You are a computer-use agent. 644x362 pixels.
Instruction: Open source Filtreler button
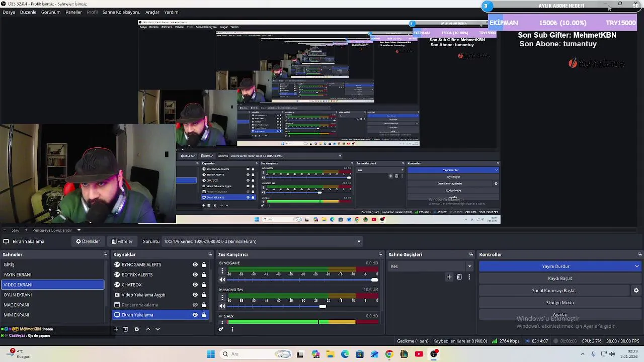pyautogui.click(x=122, y=241)
